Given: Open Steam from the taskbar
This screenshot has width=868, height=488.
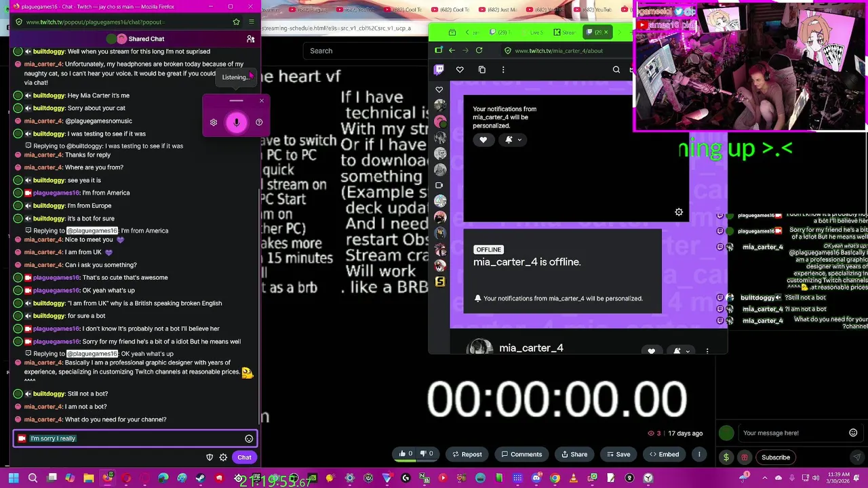Looking at the screenshot, I should 200,479.
